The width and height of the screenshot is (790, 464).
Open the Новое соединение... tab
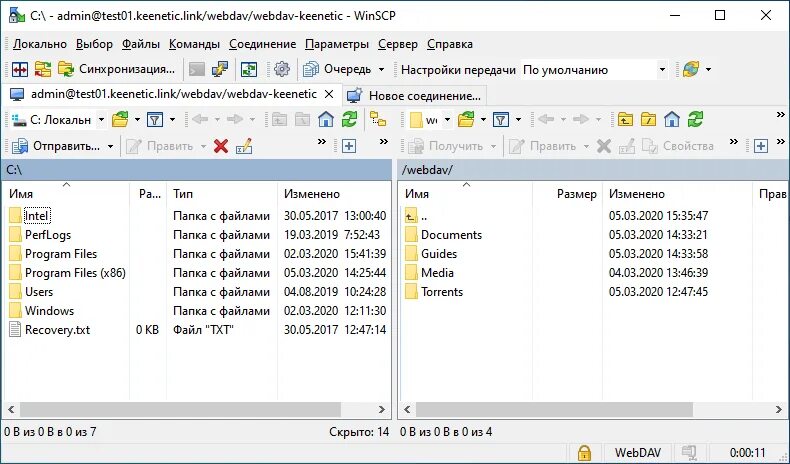click(x=414, y=95)
